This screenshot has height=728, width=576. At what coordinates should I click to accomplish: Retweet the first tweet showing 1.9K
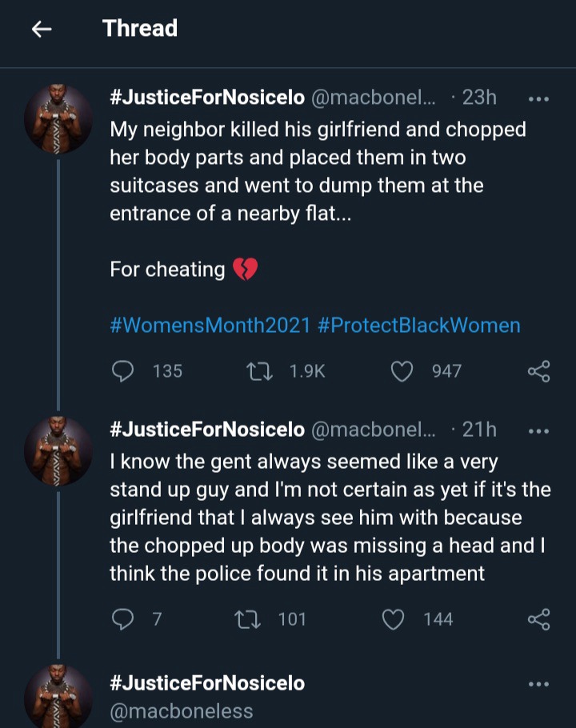pos(259,371)
